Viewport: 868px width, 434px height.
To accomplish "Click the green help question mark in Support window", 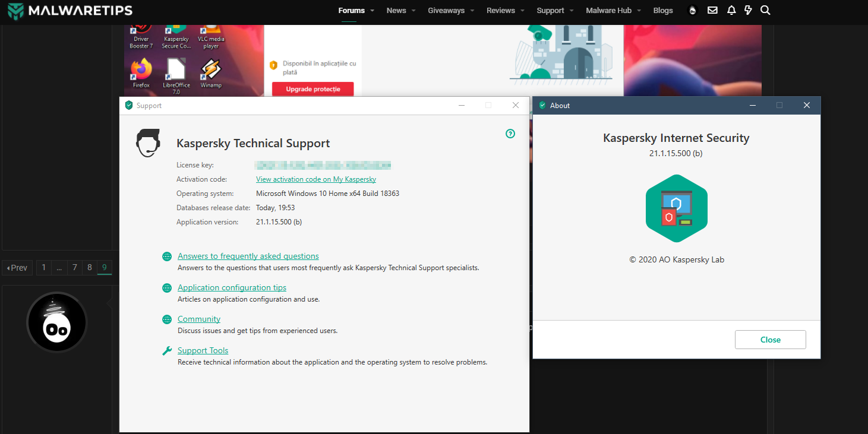I will point(510,134).
